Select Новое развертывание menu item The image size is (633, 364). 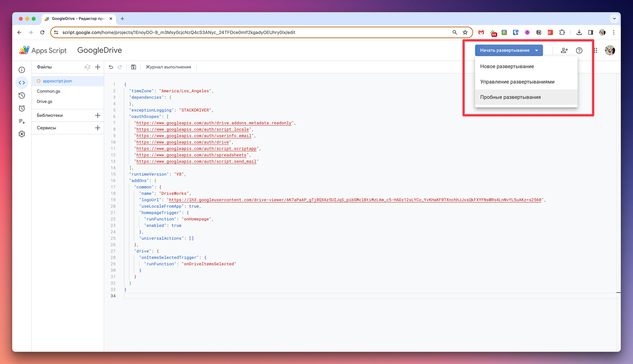(507, 66)
